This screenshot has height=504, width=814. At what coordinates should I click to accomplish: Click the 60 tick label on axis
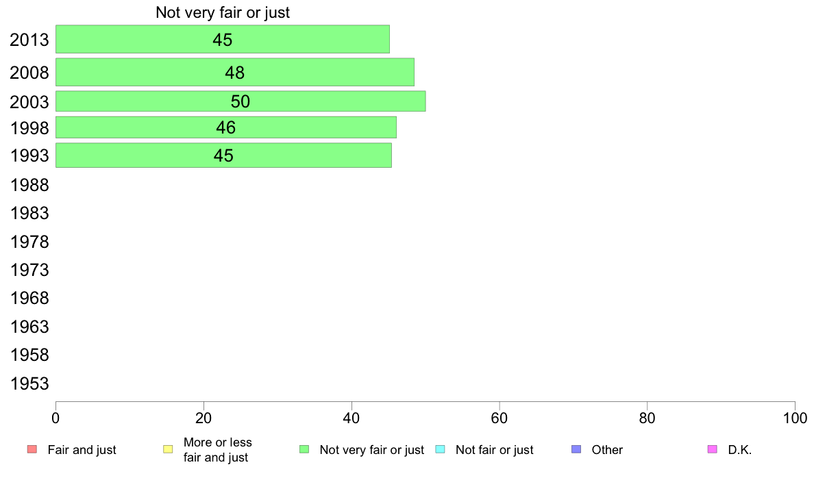coord(500,418)
